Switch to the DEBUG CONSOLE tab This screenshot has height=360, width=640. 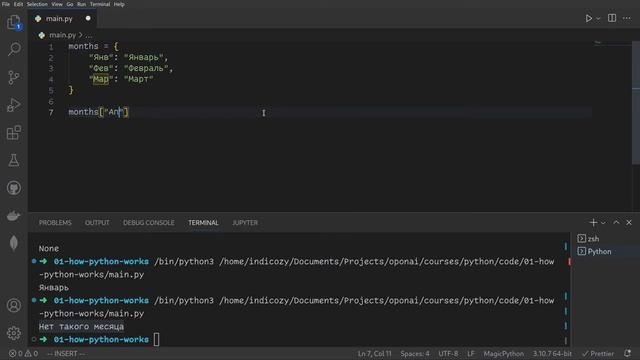(x=149, y=223)
